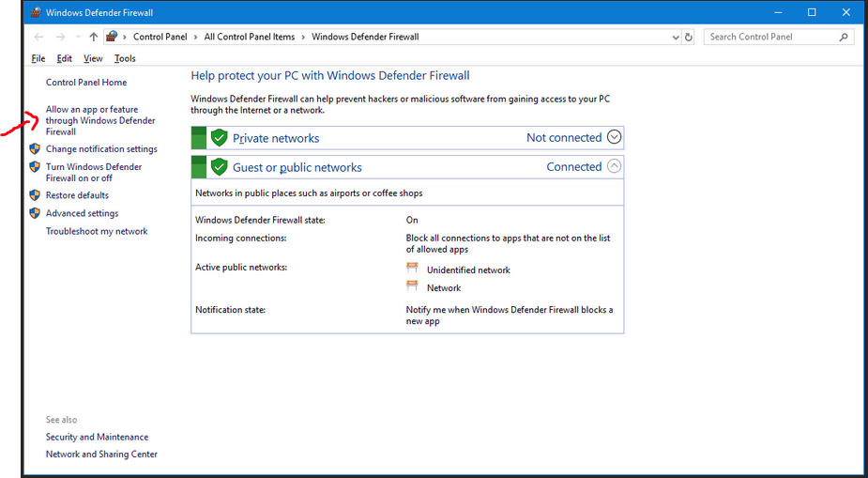Open Turn Windows Defender Firewall on or off
Screen dimensions: 868x478
tap(94, 172)
